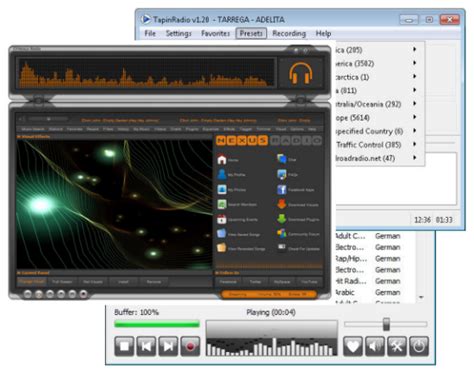Click the Twitter button under Follow Us
The height and width of the screenshot is (371, 474).
click(x=255, y=282)
